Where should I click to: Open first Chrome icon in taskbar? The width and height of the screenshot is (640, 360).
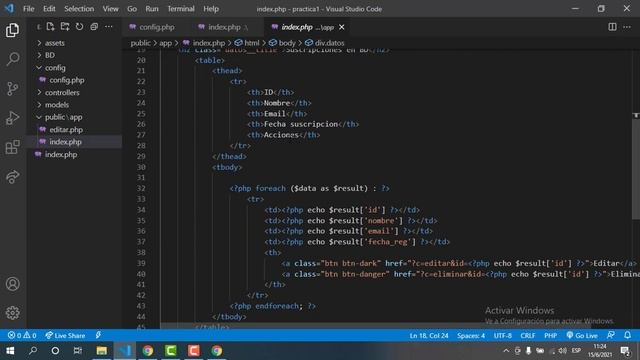click(148, 351)
